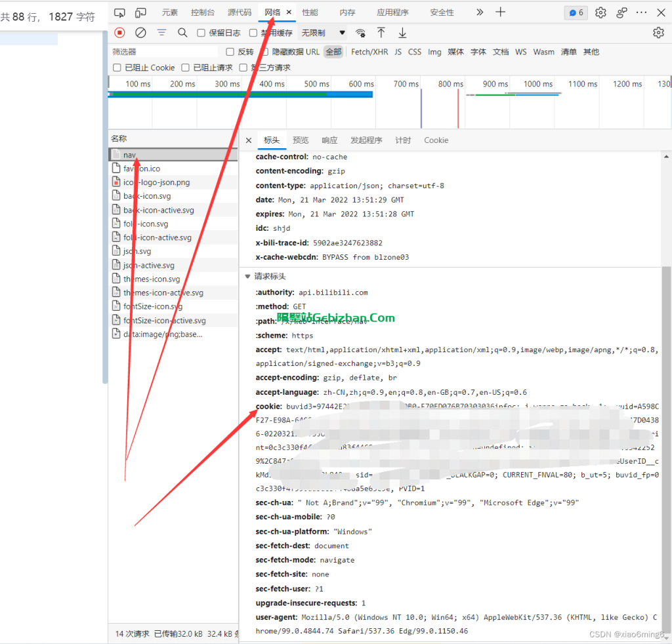This screenshot has width=672, height=644.
Task: Close the request details pane
Action: pyautogui.click(x=249, y=140)
